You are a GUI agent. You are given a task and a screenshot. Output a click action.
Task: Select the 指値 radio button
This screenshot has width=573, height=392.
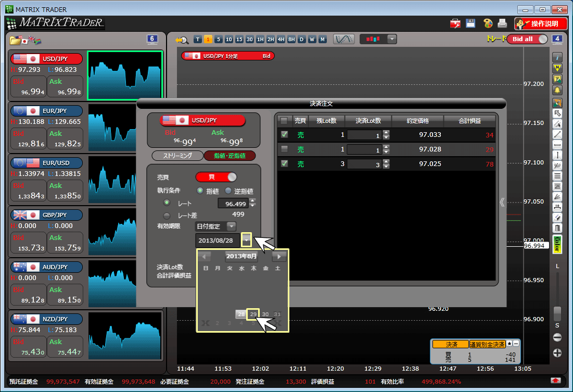click(200, 191)
